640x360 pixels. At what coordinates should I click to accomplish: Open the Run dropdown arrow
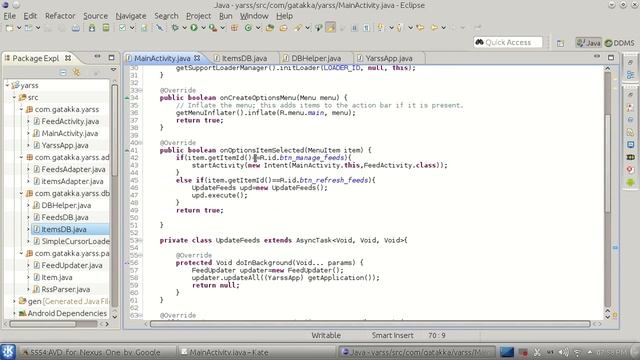(203, 28)
